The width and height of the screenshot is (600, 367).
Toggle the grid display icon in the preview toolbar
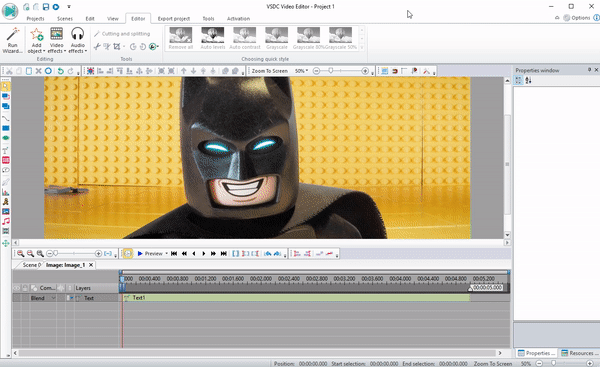(x=385, y=71)
